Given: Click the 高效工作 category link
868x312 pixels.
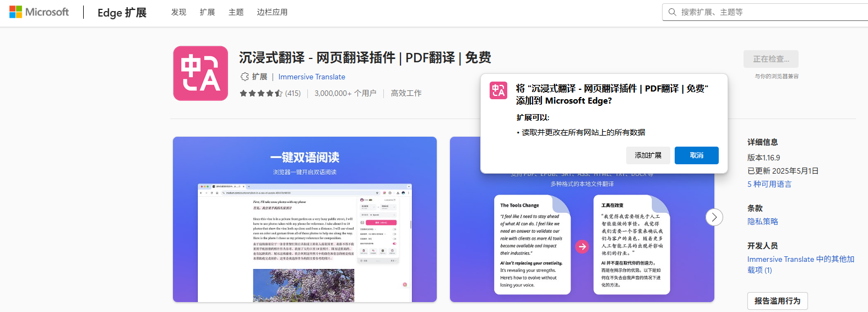Looking at the screenshot, I should pos(406,93).
